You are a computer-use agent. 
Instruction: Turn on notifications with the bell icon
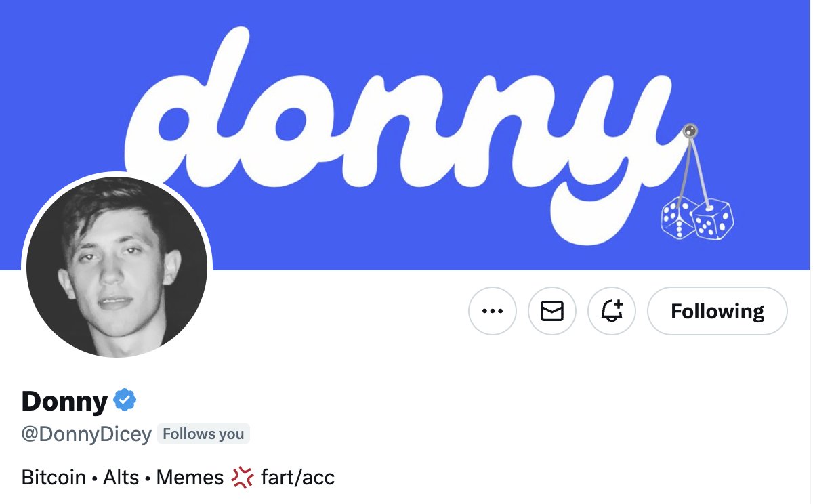612,311
